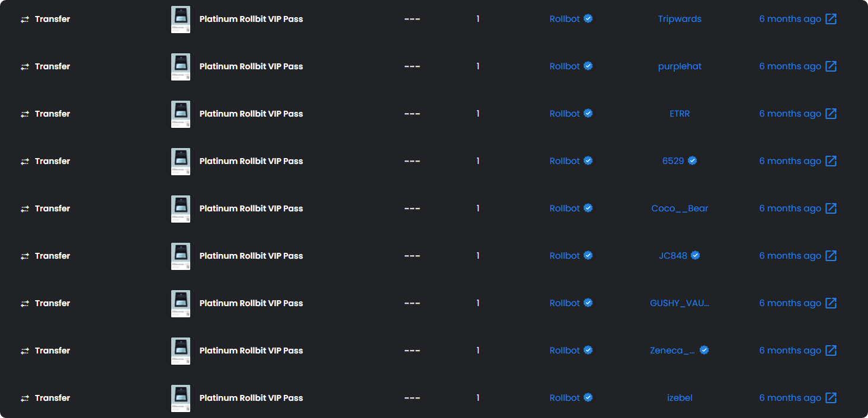
Task: Open Coco__Bear recipient profile
Action: [680, 208]
